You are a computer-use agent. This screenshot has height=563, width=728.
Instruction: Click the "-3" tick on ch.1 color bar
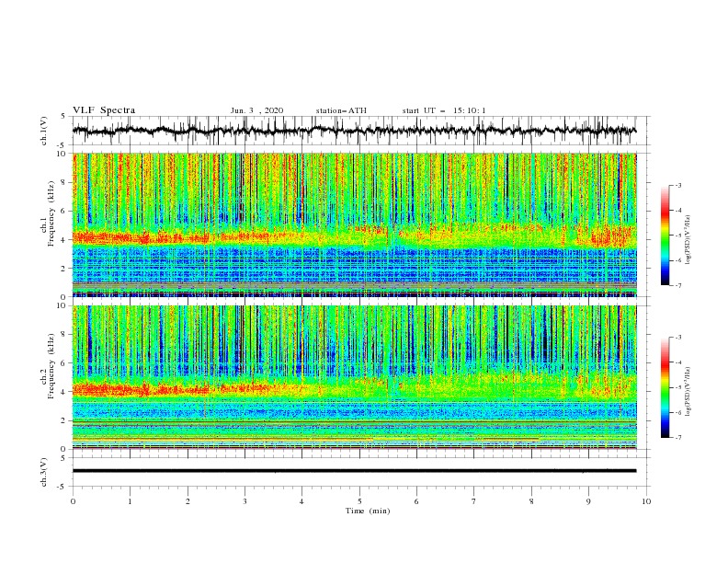pyautogui.click(x=677, y=185)
